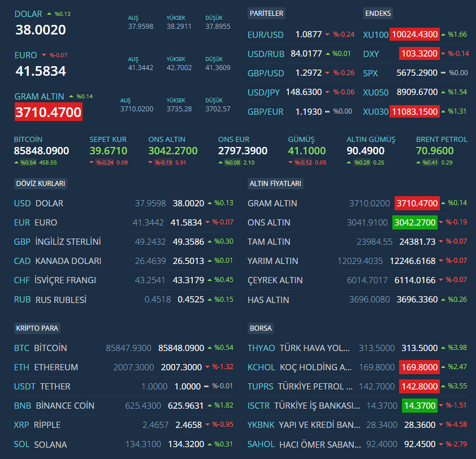The height and width of the screenshot is (459, 476).
Task: Click the green up arrow beside DOLAR heading
Action: coord(49,14)
